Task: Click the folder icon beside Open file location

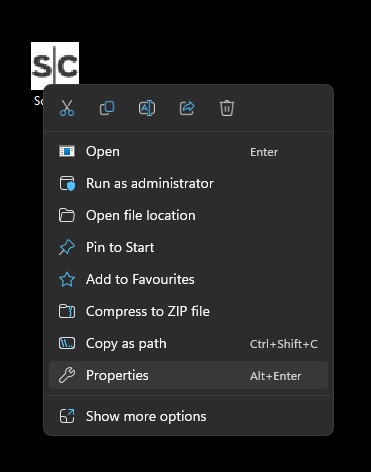Action: click(x=67, y=216)
